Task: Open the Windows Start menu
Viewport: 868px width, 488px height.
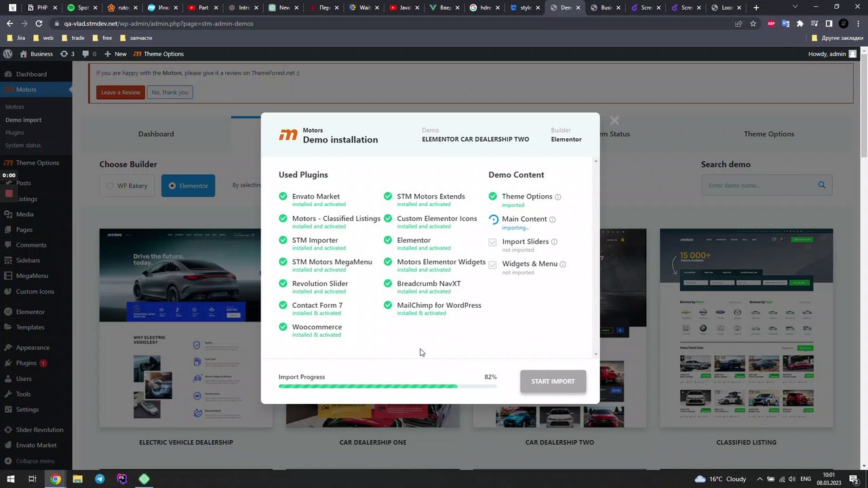Action: 10,479
